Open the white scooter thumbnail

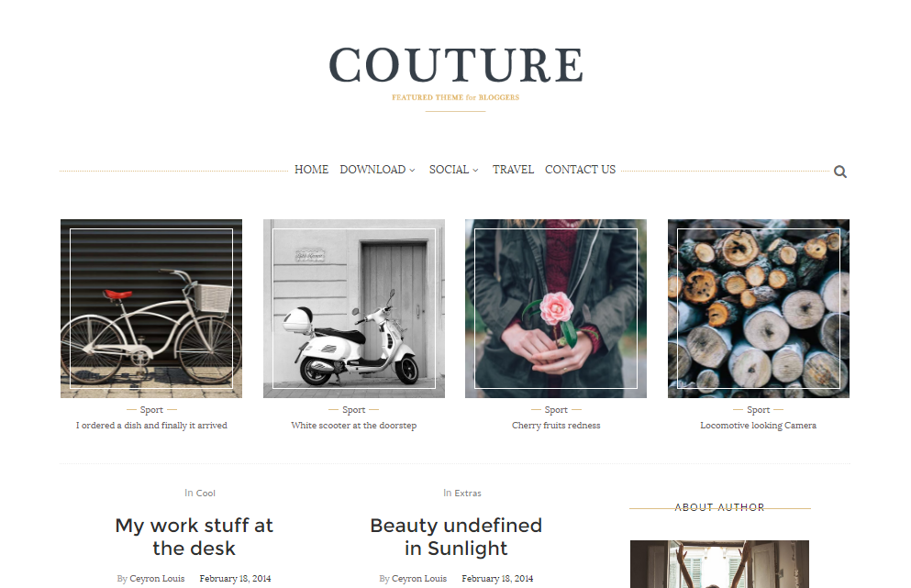(x=354, y=308)
